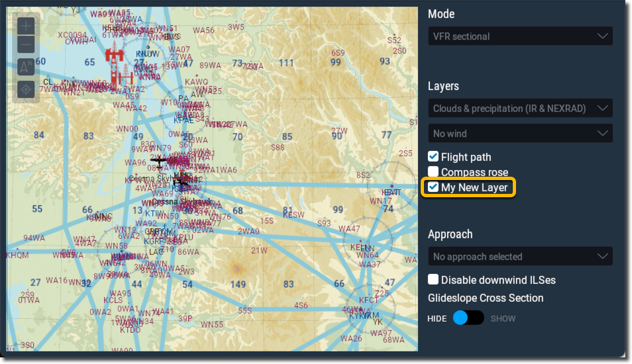Click the 149 elevation figure on map
This screenshot has height=364, width=632.
[x=238, y=285]
